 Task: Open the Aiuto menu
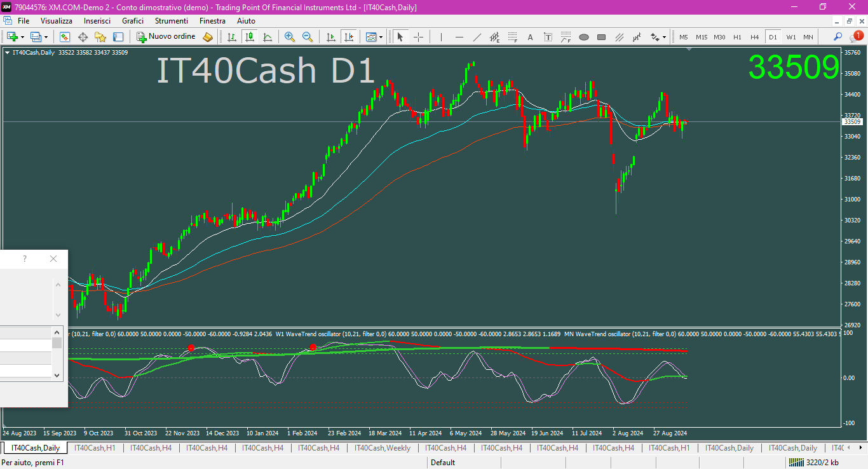tap(246, 21)
